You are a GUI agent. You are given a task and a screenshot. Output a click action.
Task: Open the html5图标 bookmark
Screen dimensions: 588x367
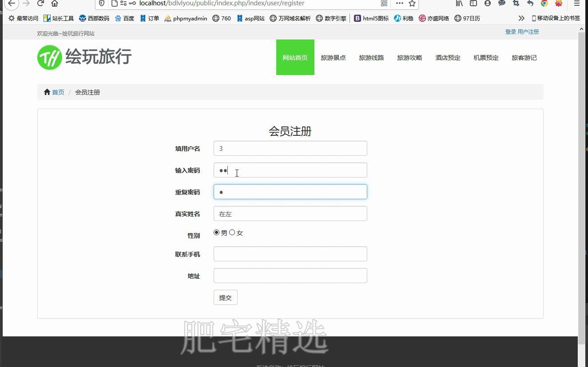[371, 18]
